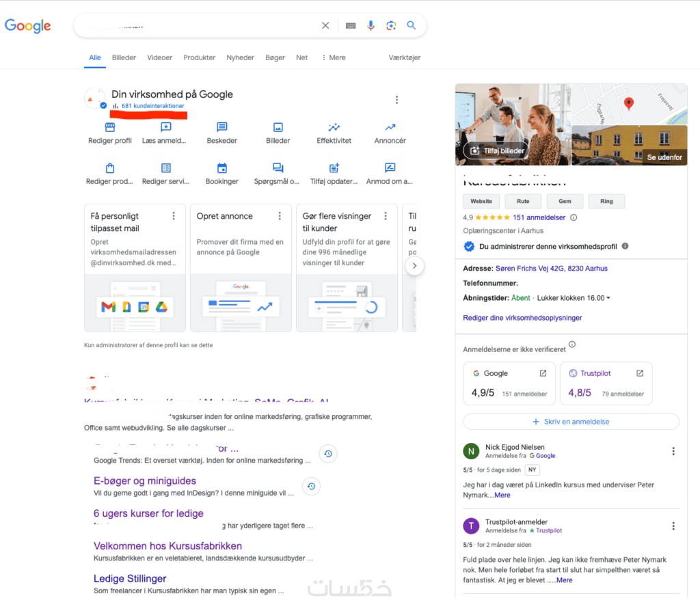Screen dimensions: 700x609
Task: Open options for Trustpilot-anmelder review
Action: (x=673, y=526)
